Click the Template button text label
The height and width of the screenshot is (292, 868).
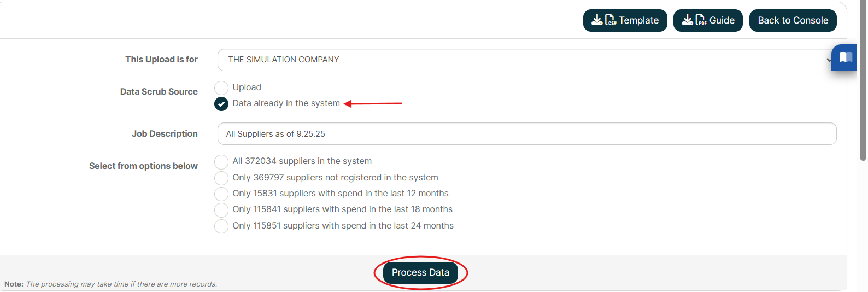[638, 20]
